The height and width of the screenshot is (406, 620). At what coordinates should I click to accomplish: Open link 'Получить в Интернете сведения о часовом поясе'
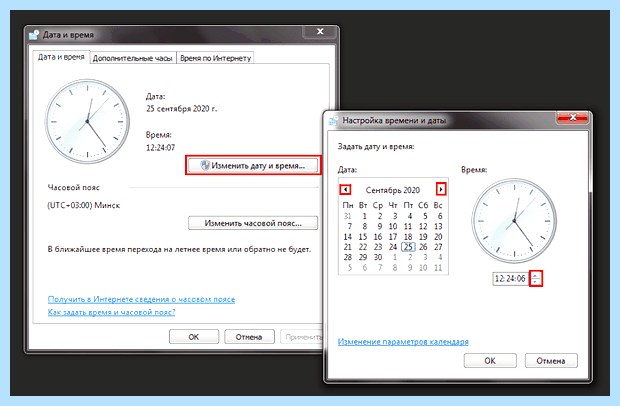click(x=141, y=299)
